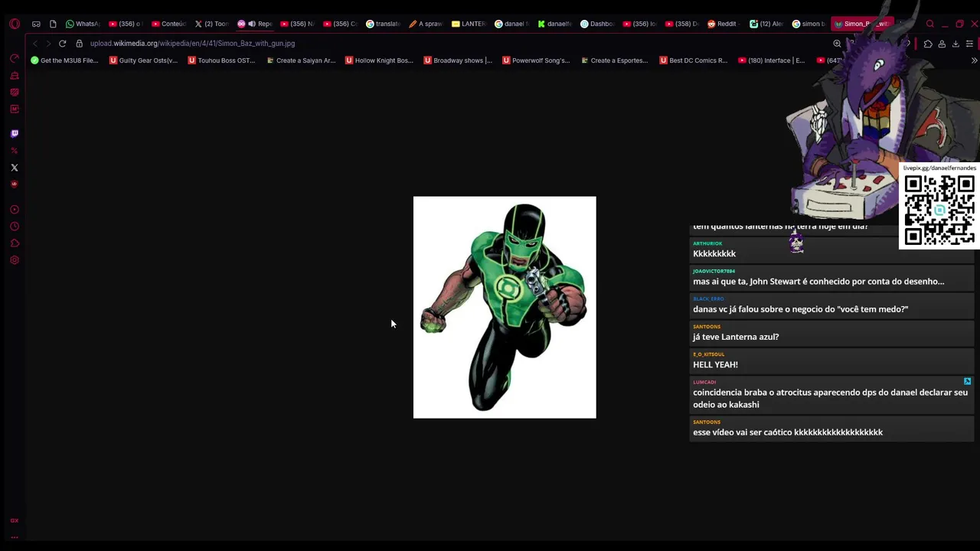Go forward to the next page
The height and width of the screenshot is (551, 980).
tap(48, 44)
